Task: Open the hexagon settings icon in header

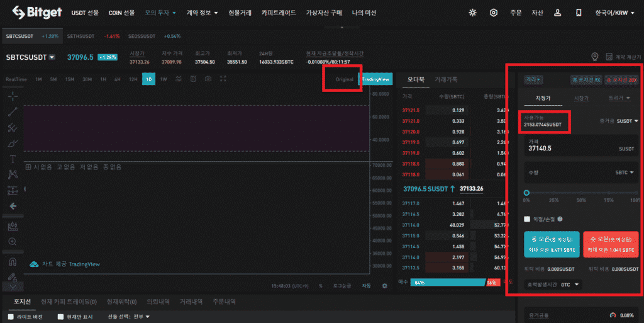Action: pos(493,13)
